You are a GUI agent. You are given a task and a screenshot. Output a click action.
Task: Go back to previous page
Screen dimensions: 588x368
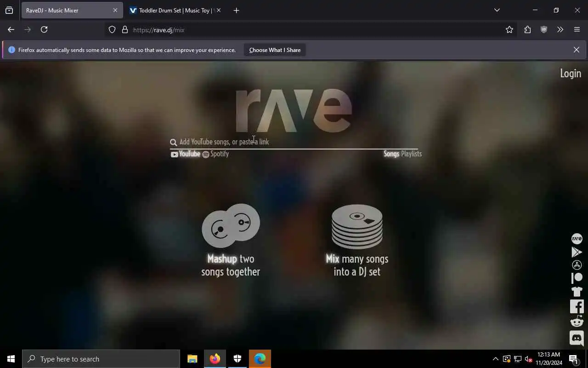(11, 29)
